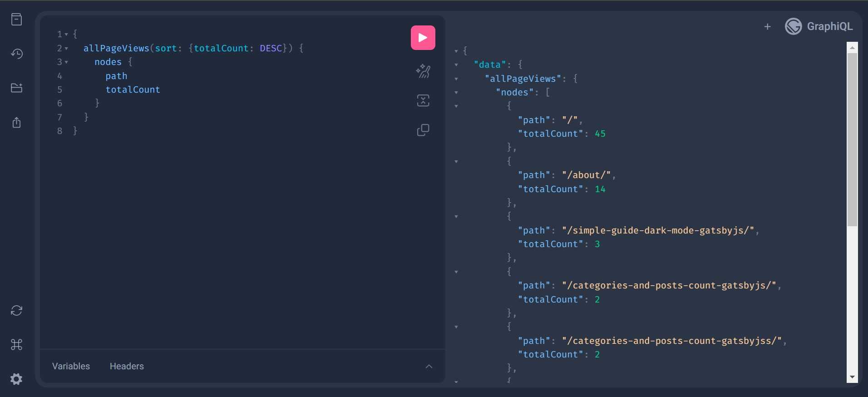
Task: Open the Code Exporter share icon
Action: click(x=16, y=122)
